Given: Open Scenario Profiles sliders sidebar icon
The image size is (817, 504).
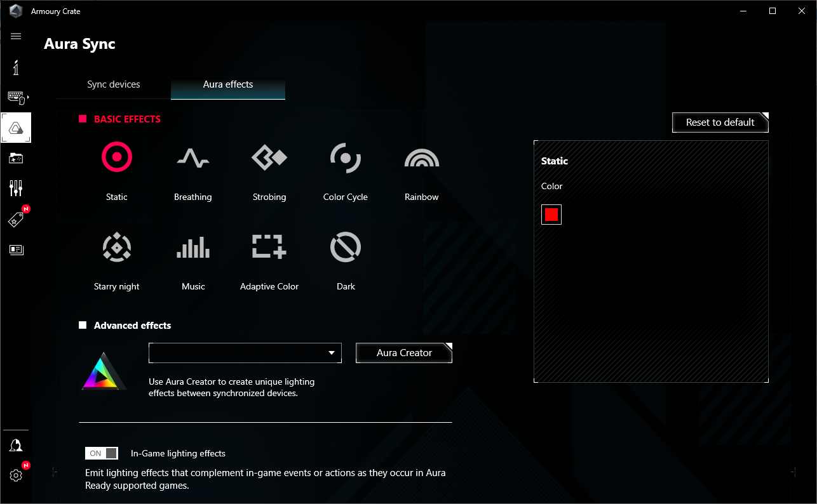Looking at the screenshot, I should [x=16, y=188].
